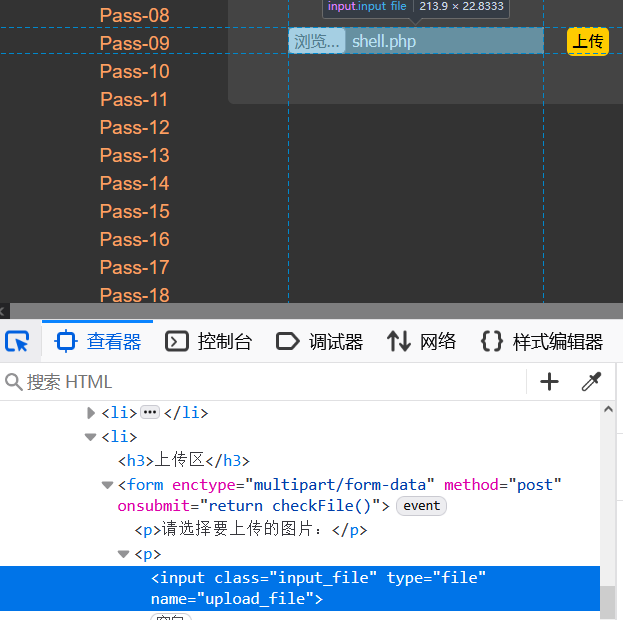Select Pass-14 in the sidebar
This screenshot has width=623, height=620.
click(x=135, y=183)
